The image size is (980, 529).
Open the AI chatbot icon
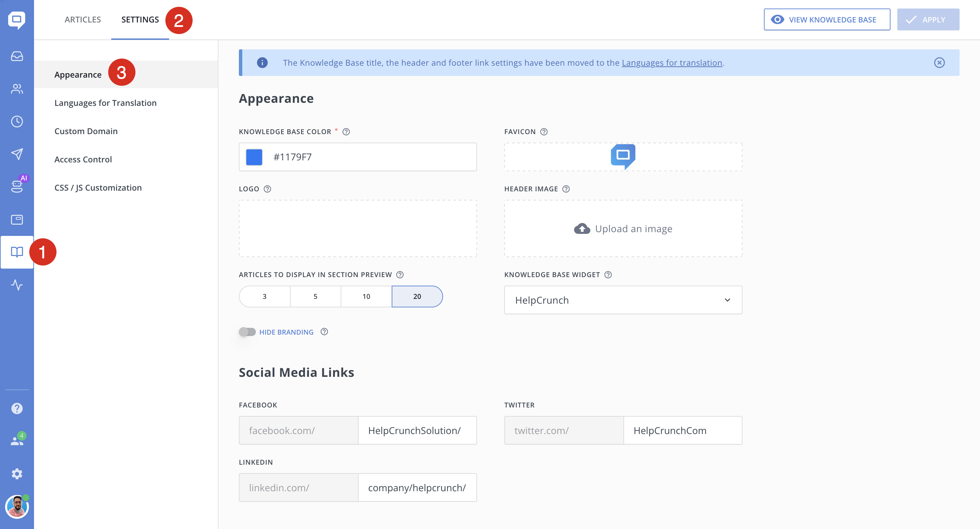(17, 186)
